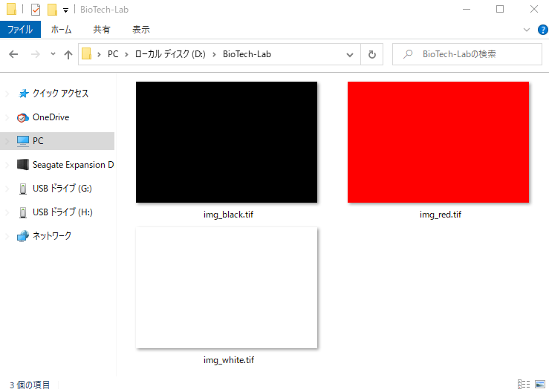
Task: Minimize the BioTech-Lab window
Action: pos(467,10)
